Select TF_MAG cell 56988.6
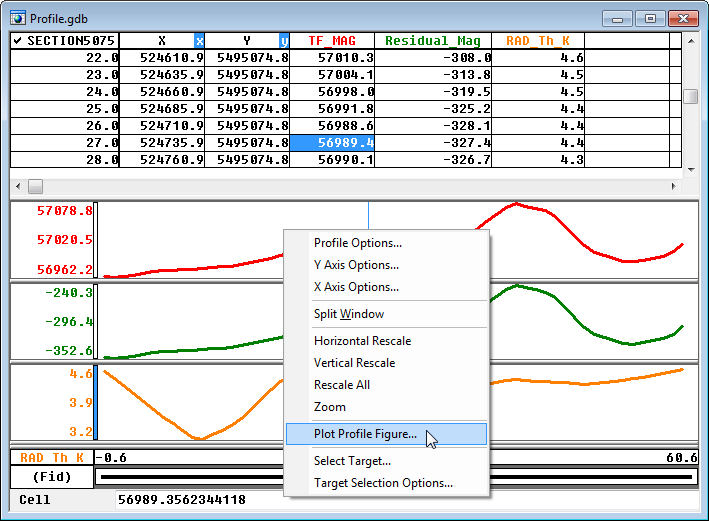The height and width of the screenshot is (521, 709). coord(332,126)
